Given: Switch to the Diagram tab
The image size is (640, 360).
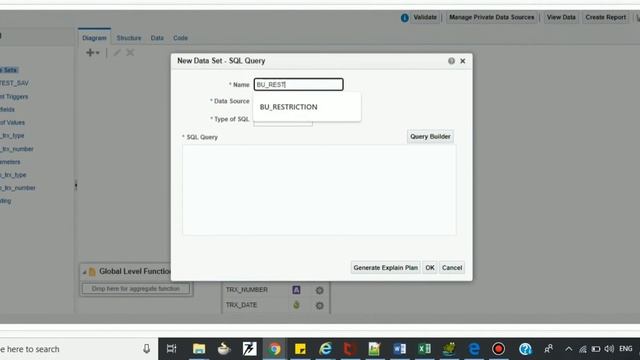Looking at the screenshot, I should [x=94, y=38].
